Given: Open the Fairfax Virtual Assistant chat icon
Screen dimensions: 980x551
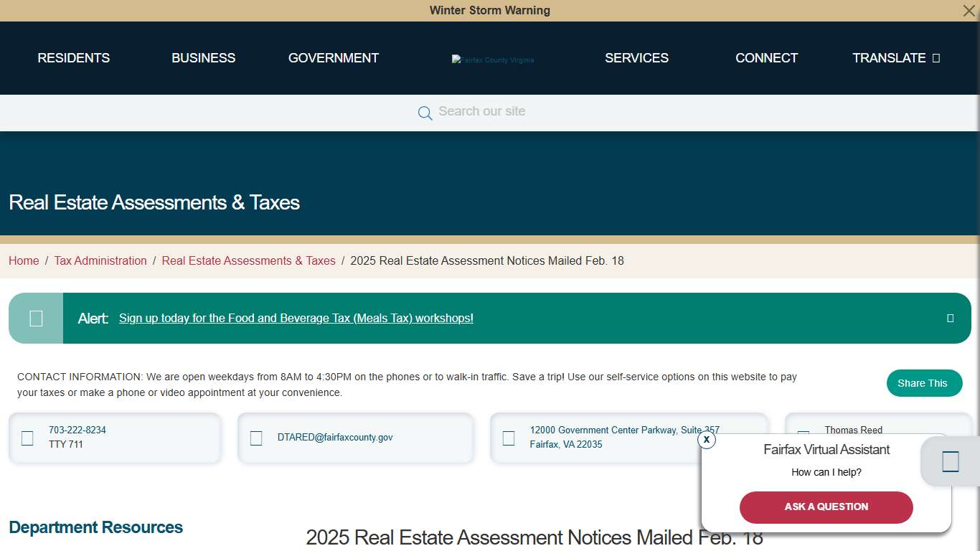Looking at the screenshot, I should [948, 461].
